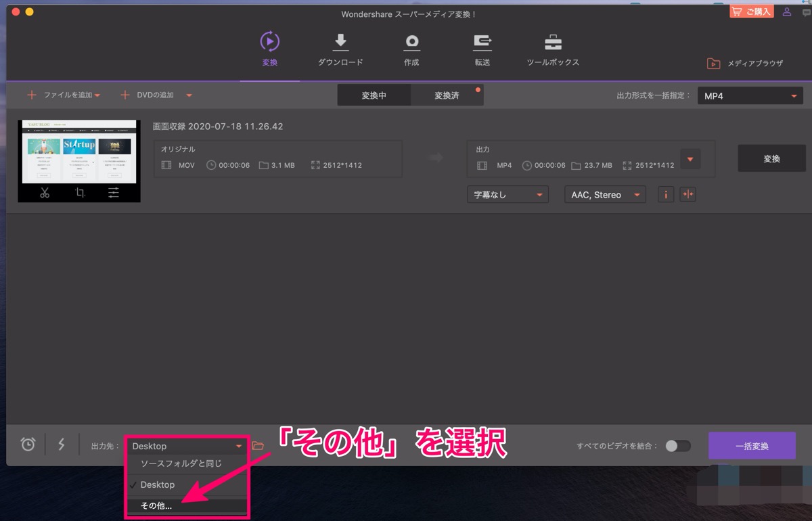Expand the MP4 output format dropdown

750,96
